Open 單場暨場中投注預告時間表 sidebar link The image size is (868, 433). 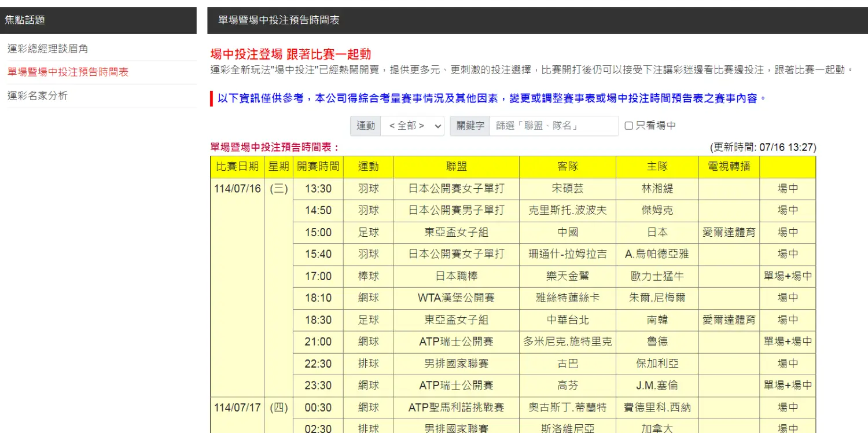(68, 72)
